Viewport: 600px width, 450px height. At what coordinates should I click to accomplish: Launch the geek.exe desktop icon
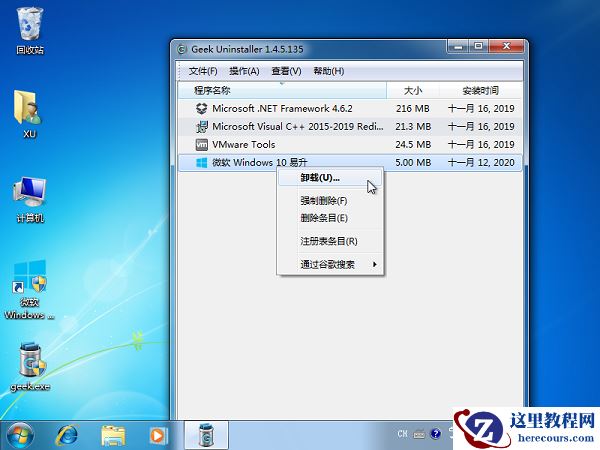[x=31, y=367]
